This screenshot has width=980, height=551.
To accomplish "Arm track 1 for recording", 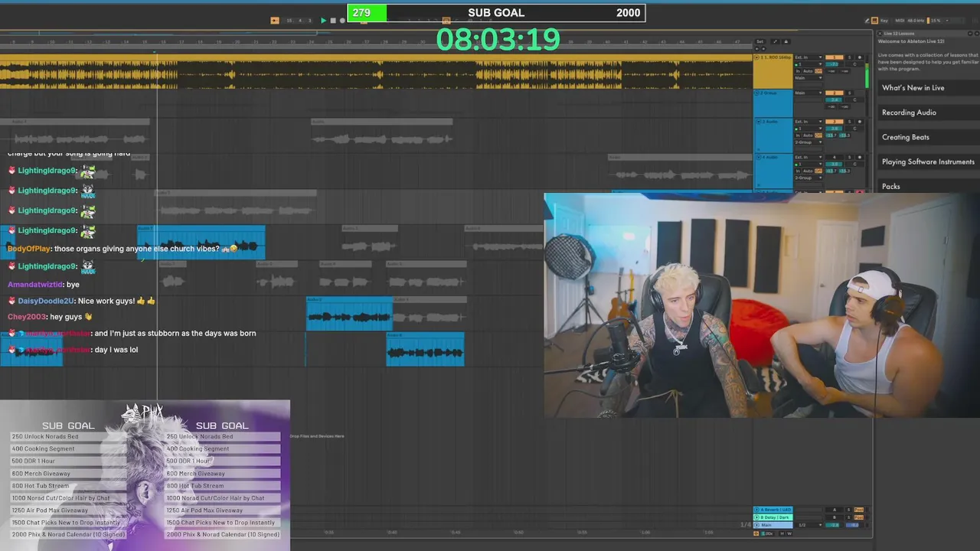I will point(860,57).
